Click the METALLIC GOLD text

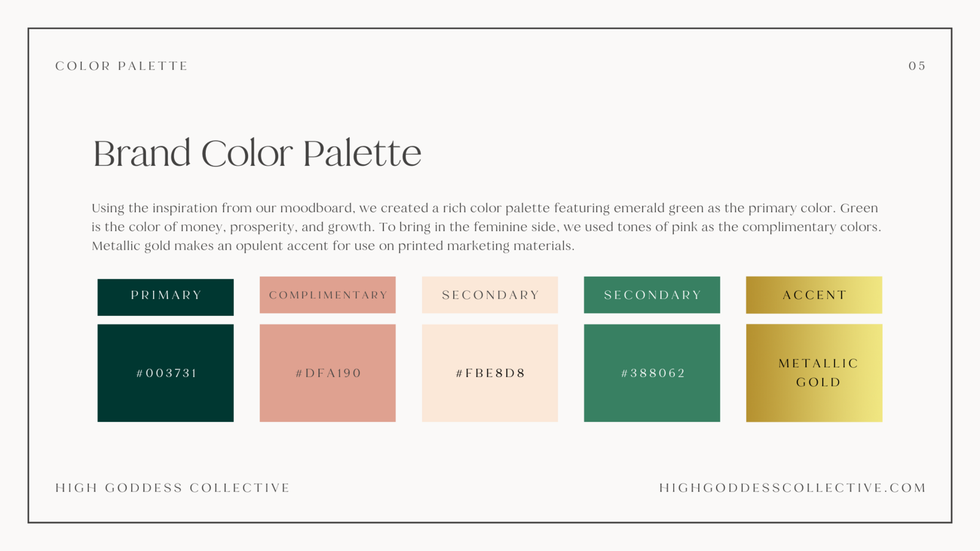[818, 373]
